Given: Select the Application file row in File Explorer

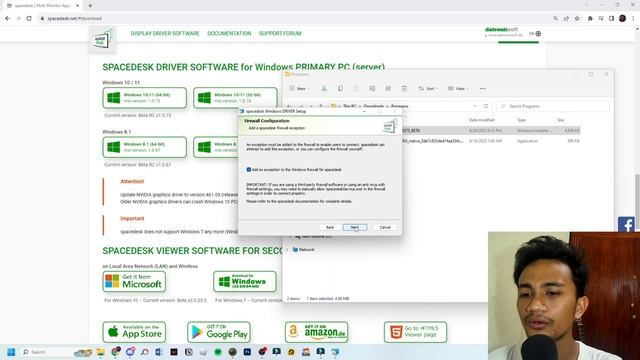Looking at the screenshot, I should pos(490,141).
